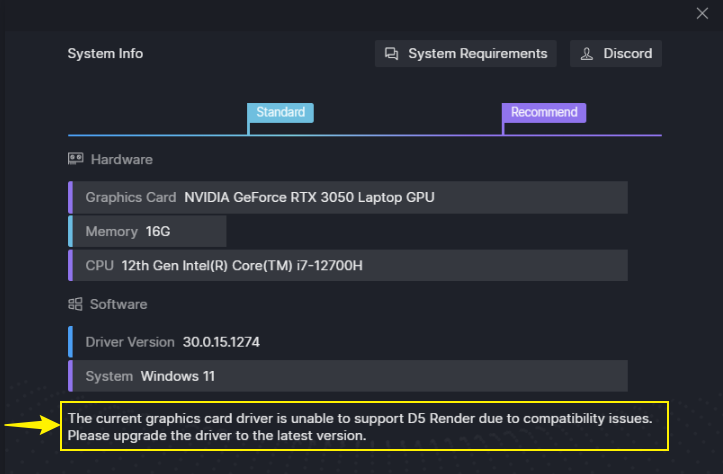
Task: Click the Software section heading
Action: (119, 304)
